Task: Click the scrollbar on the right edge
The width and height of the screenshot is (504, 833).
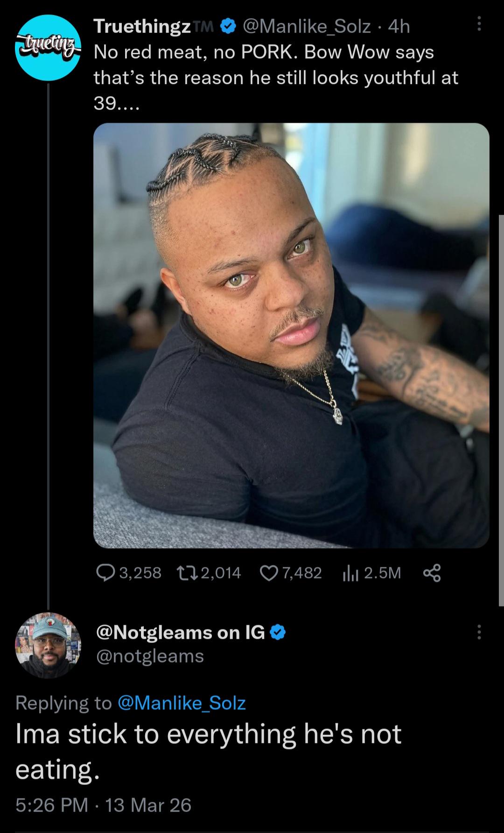Action: [501, 411]
